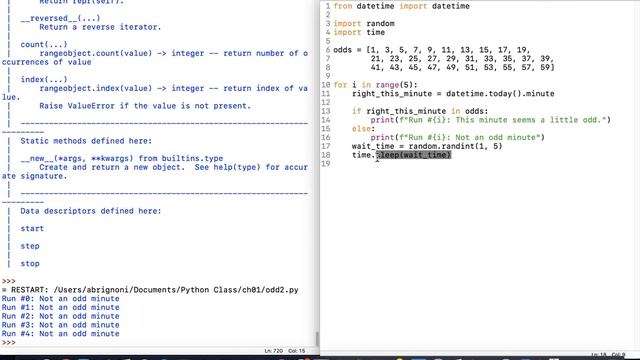Click 'rangeobject.index(value)' line in shell

coord(173,89)
